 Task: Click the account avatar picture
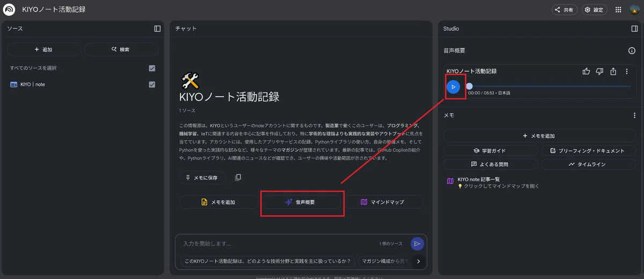click(x=634, y=10)
